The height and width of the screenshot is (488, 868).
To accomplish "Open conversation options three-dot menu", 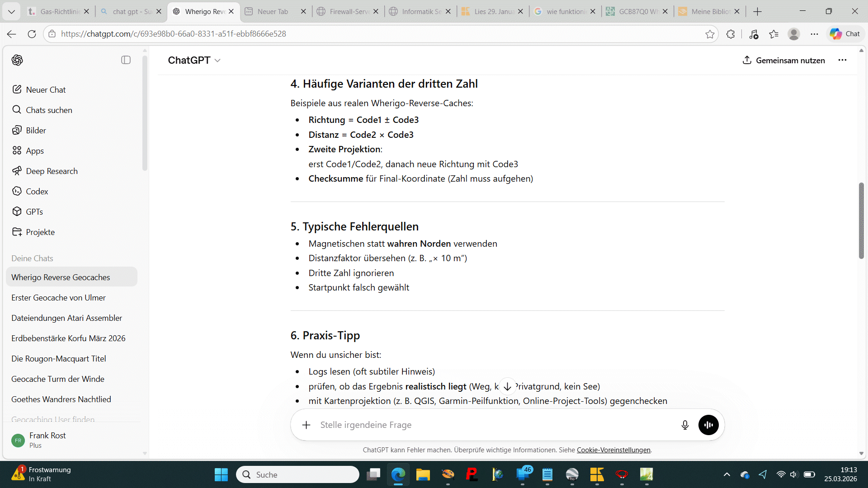I will [842, 60].
